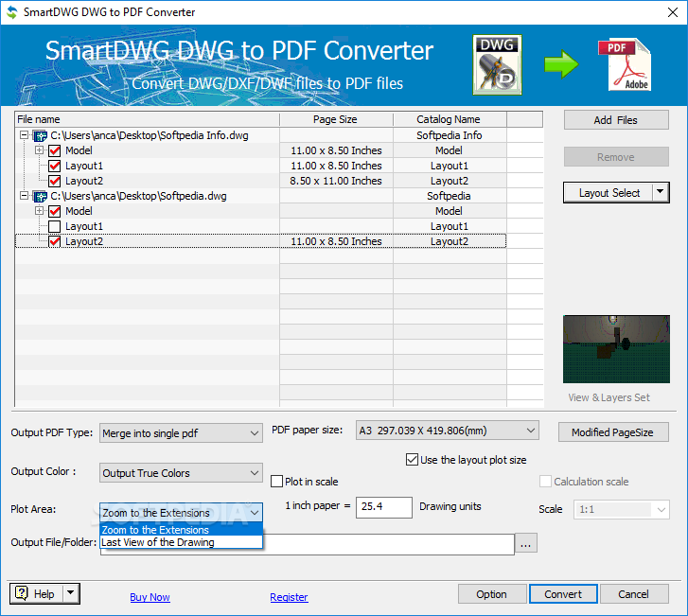Screen dimensions: 688x616
Task: Uncheck Layout1 under Softpedia Info.dwg
Action: (54, 166)
